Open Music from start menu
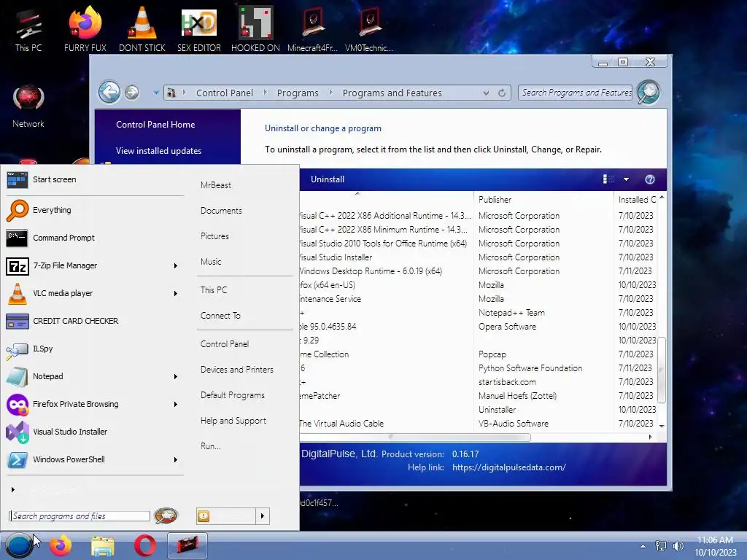This screenshot has height=560, width=747. point(211,262)
